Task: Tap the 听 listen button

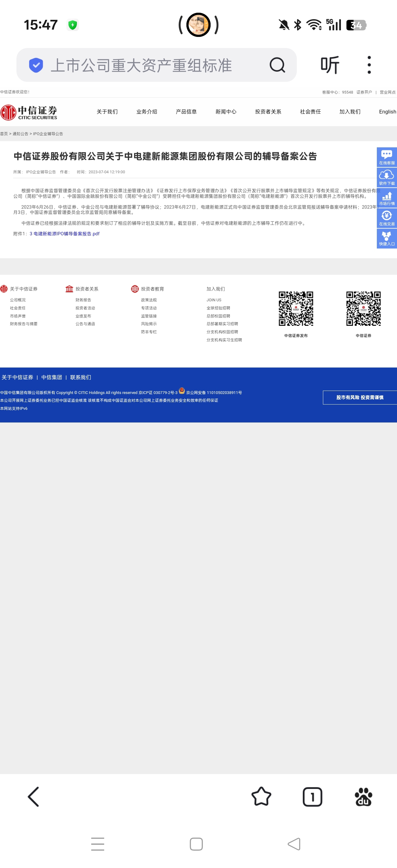Action: tap(330, 65)
